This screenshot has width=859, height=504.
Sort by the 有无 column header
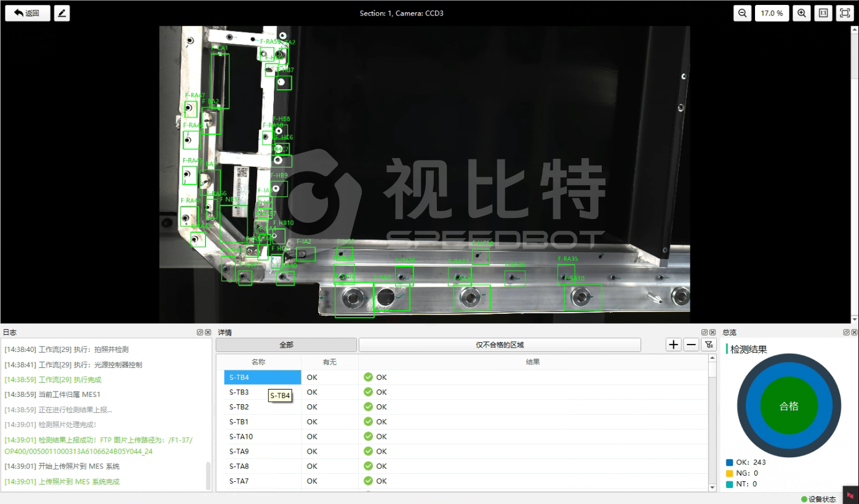point(330,362)
